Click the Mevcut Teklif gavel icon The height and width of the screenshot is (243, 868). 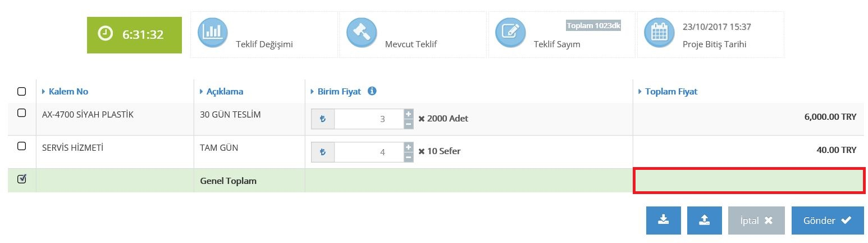tap(362, 33)
